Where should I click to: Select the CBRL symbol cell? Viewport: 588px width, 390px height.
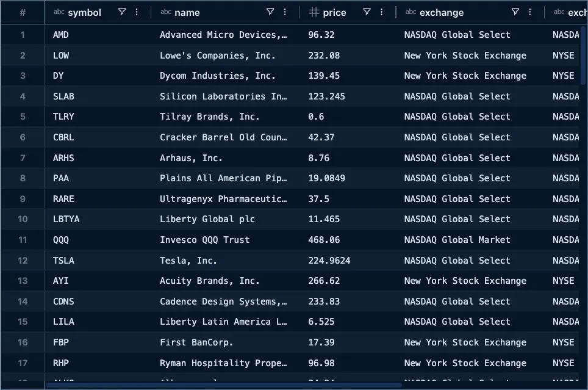[x=98, y=137]
